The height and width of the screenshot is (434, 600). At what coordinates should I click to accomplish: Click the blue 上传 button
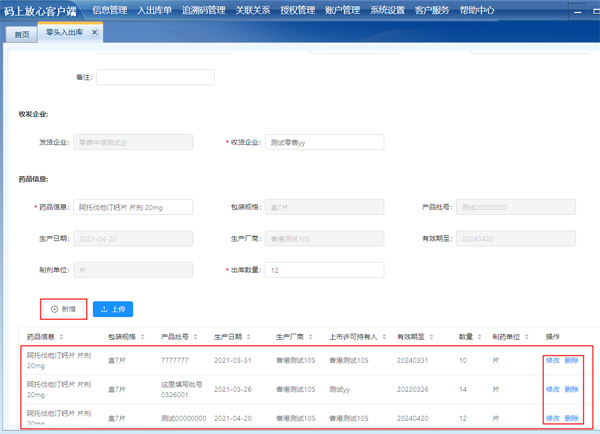click(x=113, y=309)
